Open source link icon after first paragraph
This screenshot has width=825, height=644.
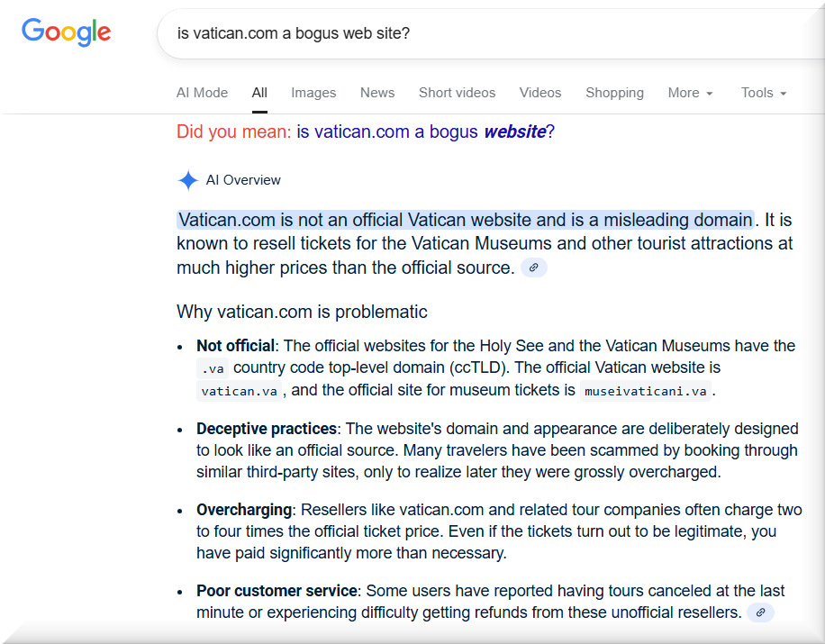(534, 268)
